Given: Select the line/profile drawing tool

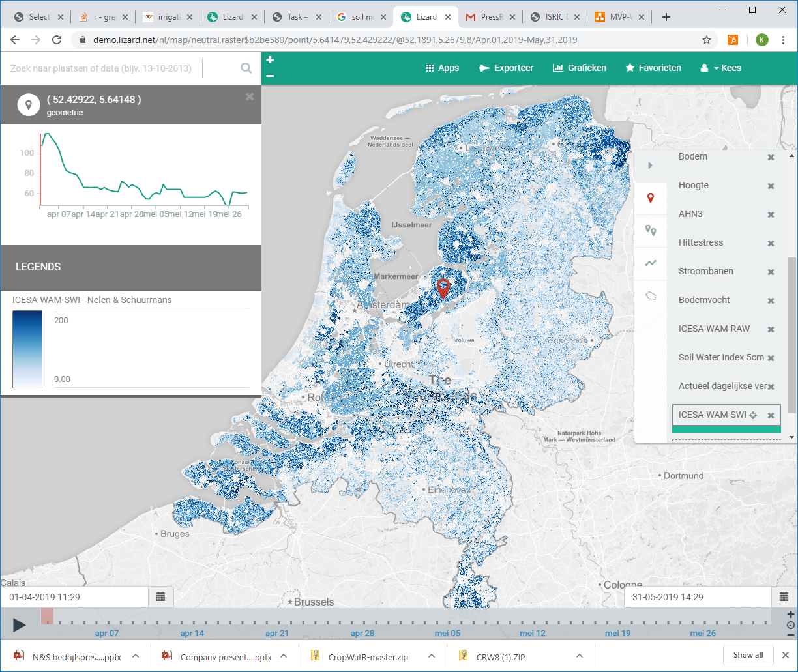Looking at the screenshot, I should [x=650, y=263].
